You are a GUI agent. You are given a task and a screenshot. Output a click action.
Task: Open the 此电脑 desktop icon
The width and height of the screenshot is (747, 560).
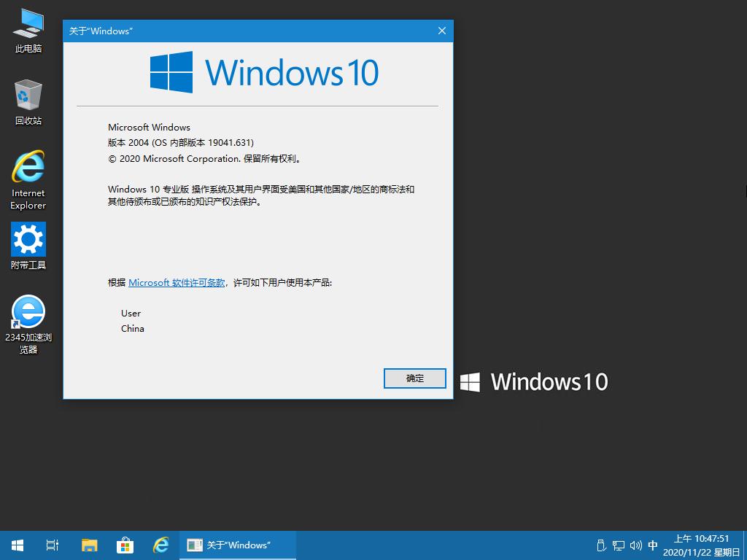(28, 31)
